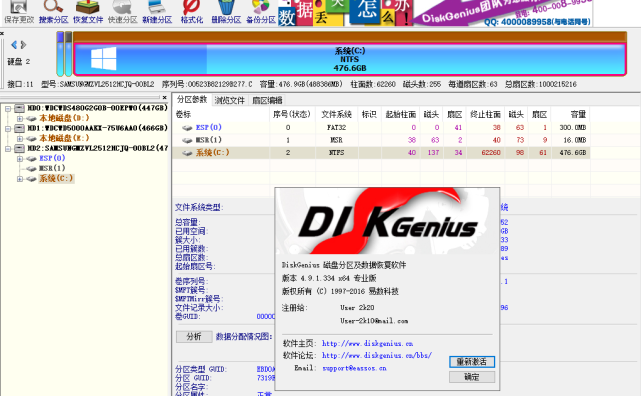Click the HD2 Samsung disk icon in tree
Viewport: 641px width, 396px height.
[20, 148]
